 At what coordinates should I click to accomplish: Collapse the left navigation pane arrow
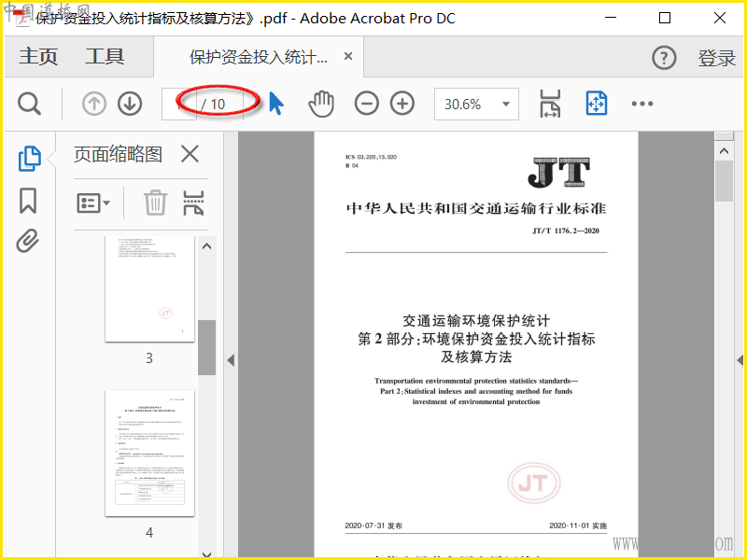point(231,360)
